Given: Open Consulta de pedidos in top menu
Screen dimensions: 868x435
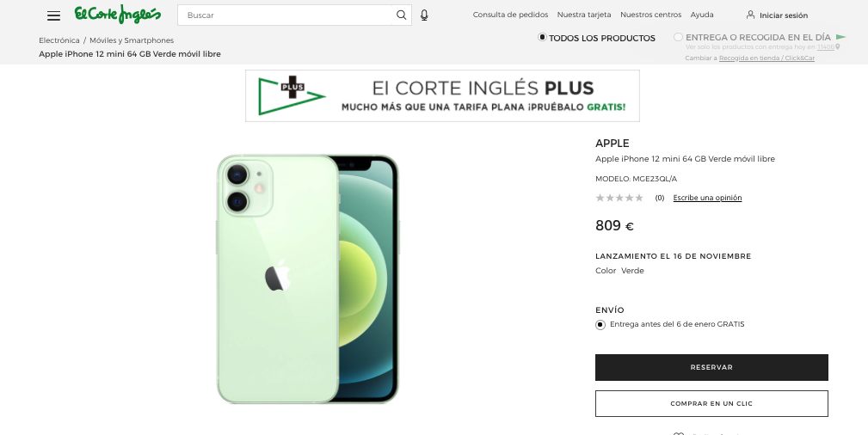Looking at the screenshot, I should [x=510, y=15].
